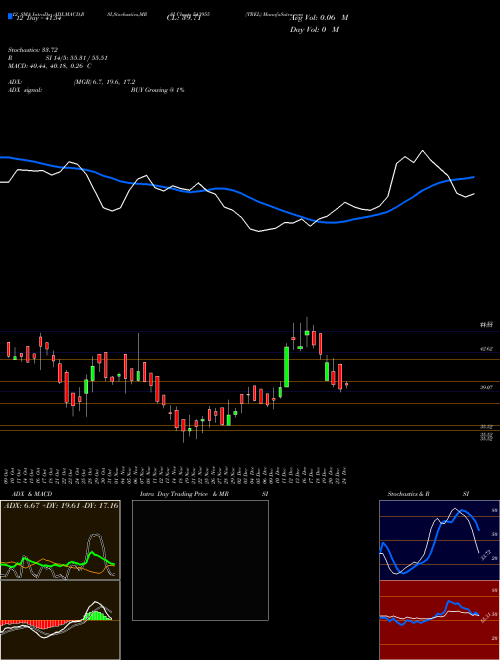Click the tall green candle in mid-December
The image size is (500, 660).
click(x=287, y=366)
